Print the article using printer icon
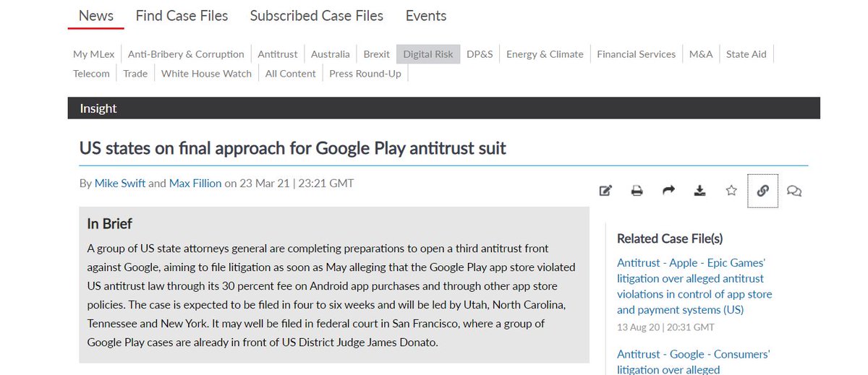The width and height of the screenshot is (868, 375). click(637, 191)
